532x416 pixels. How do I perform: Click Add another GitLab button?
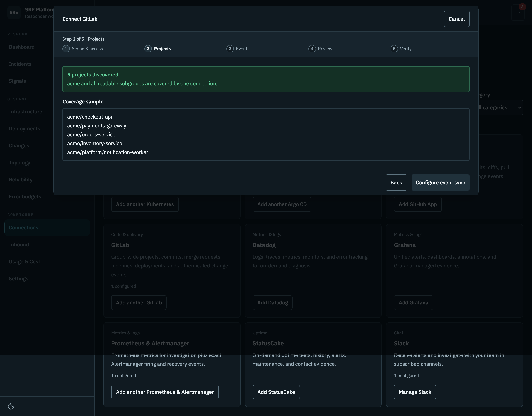click(x=139, y=303)
